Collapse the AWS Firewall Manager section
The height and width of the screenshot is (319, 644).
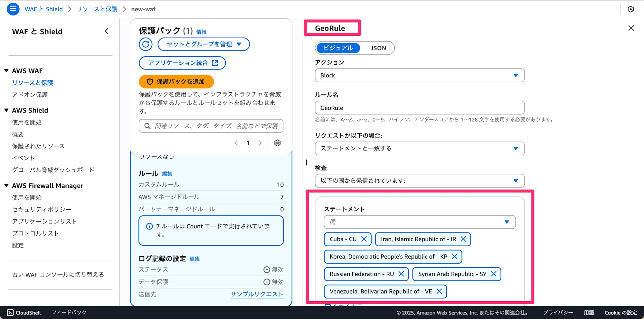pyautogui.click(x=6, y=186)
